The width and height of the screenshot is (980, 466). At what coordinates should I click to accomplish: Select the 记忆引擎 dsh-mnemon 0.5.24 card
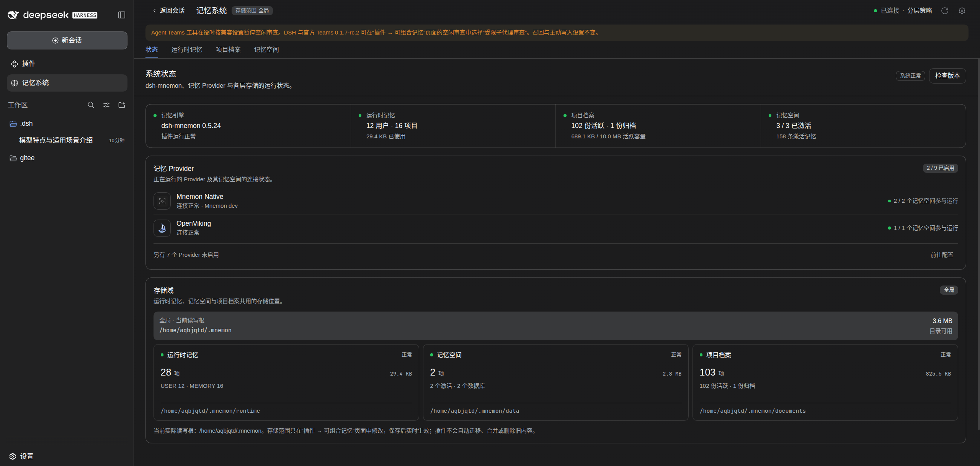coord(248,126)
